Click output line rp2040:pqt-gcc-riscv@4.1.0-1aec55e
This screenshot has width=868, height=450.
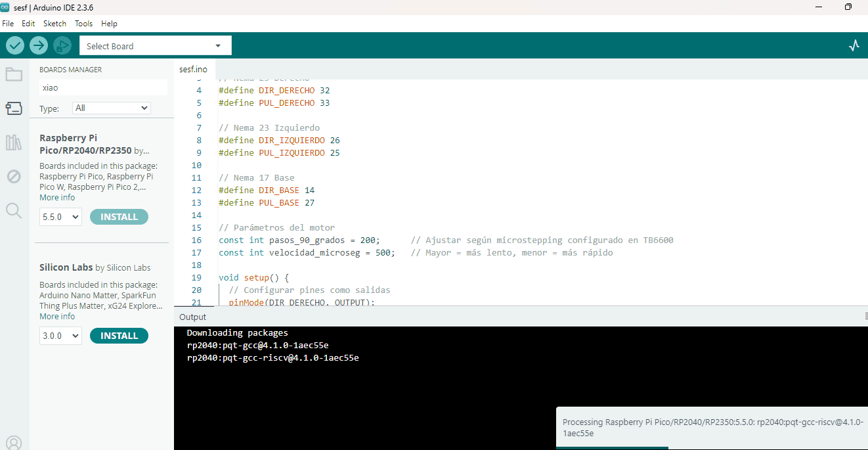pyautogui.click(x=272, y=357)
